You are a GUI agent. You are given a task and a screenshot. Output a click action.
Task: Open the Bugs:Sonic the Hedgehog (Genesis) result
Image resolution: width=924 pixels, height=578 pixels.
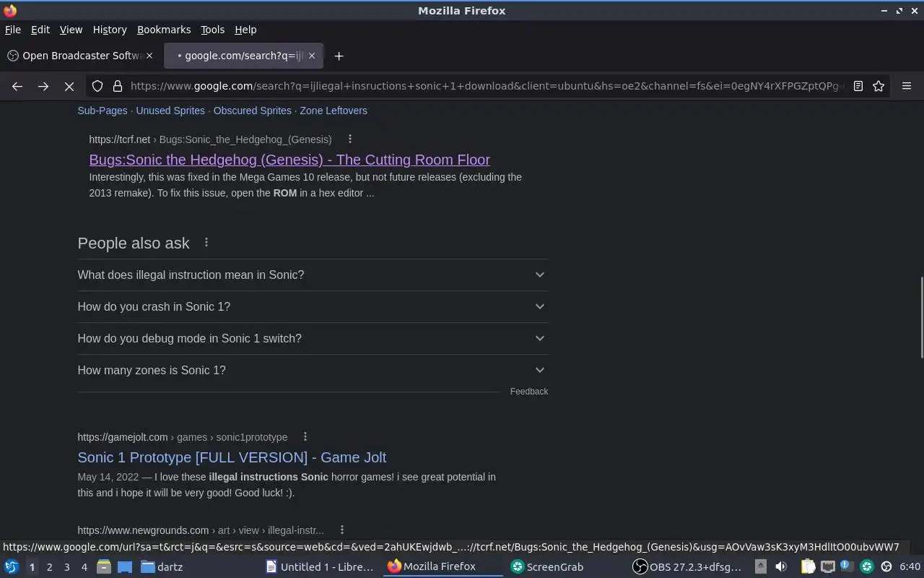289,160
